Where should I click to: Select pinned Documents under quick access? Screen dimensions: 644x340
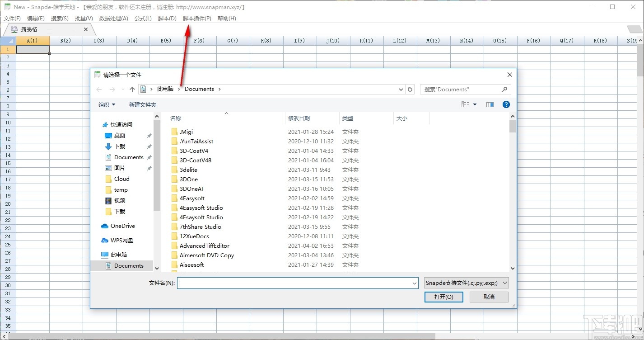(x=124, y=157)
